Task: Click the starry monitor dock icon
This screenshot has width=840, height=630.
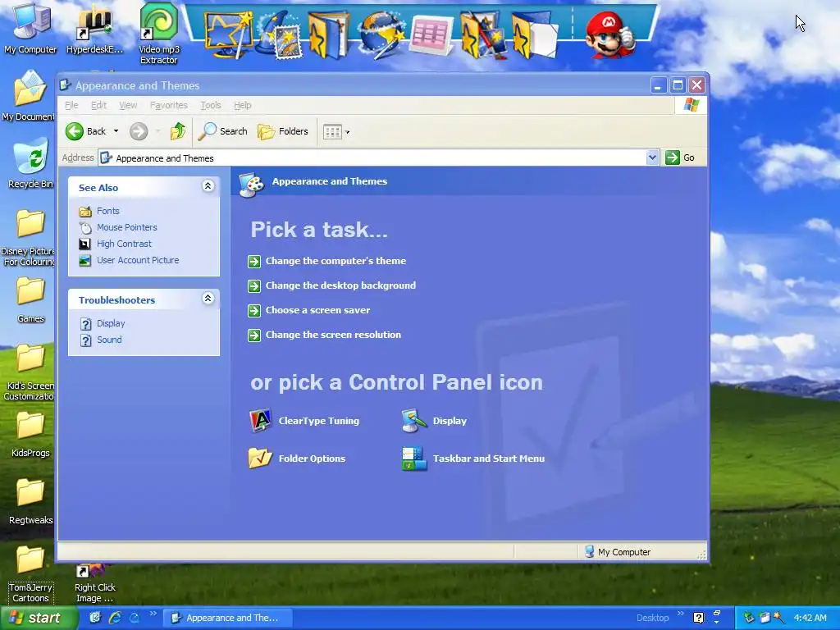Action: tap(229, 35)
